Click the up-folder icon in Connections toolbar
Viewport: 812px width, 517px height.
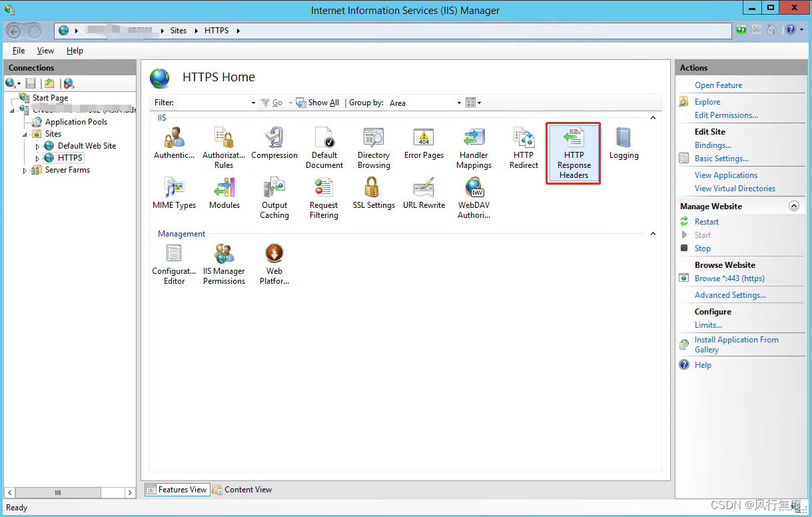pyautogui.click(x=49, y=83)
